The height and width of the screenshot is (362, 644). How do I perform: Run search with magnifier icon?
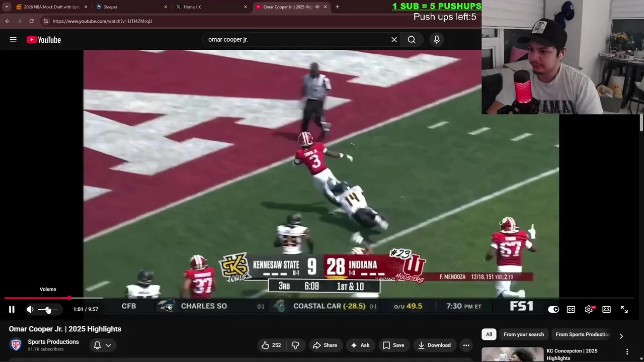[x=412, y=40]
